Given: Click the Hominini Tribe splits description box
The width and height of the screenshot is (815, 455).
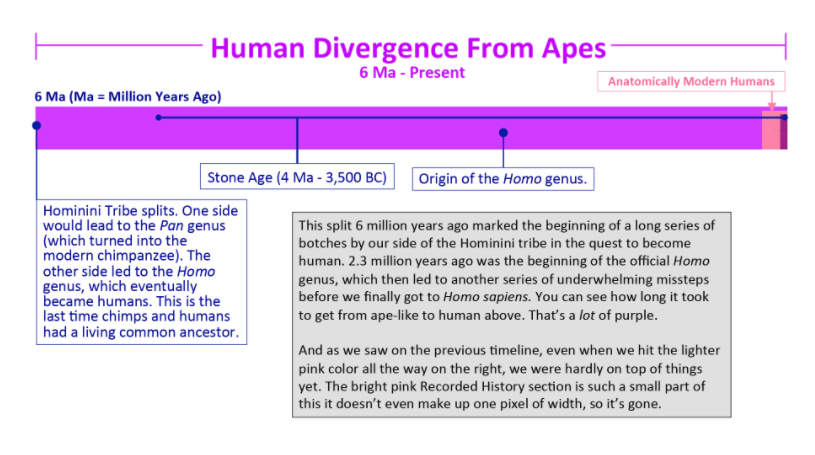Looking at the screenshot, I should pos(141,272).
